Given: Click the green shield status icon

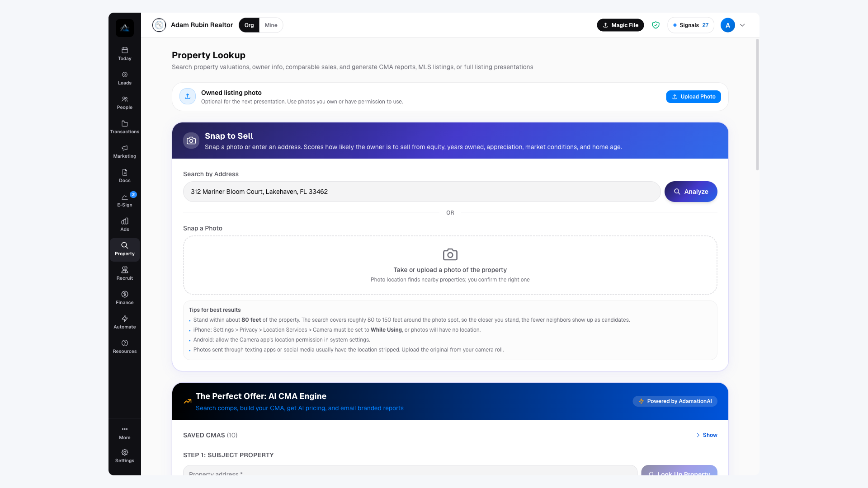Looking at the screenshot, I should 656,25.
